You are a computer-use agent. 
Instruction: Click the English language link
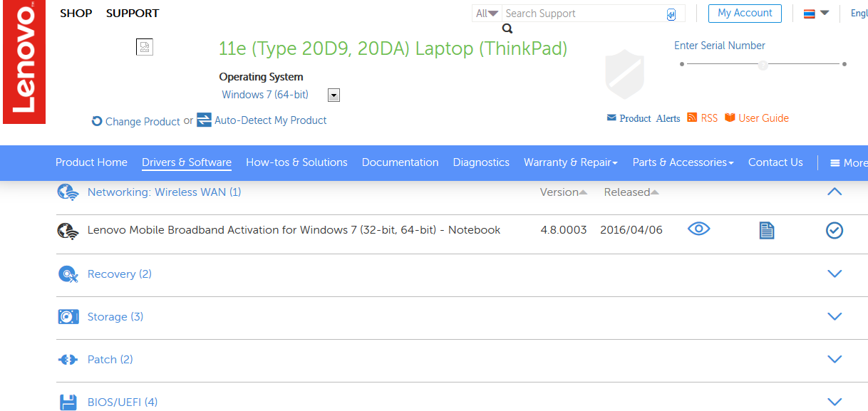(x=859, y=14)
